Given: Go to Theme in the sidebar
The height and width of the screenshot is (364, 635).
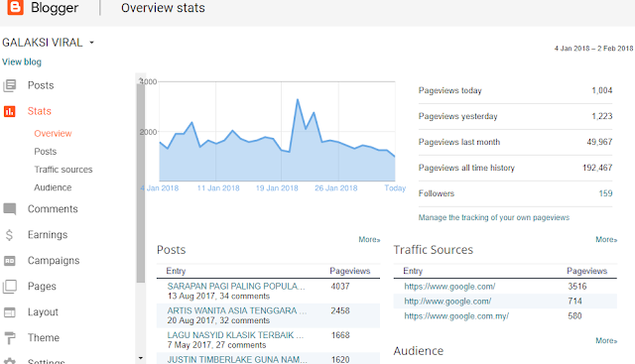Looking at the screenshot, I should coord(44,337).
